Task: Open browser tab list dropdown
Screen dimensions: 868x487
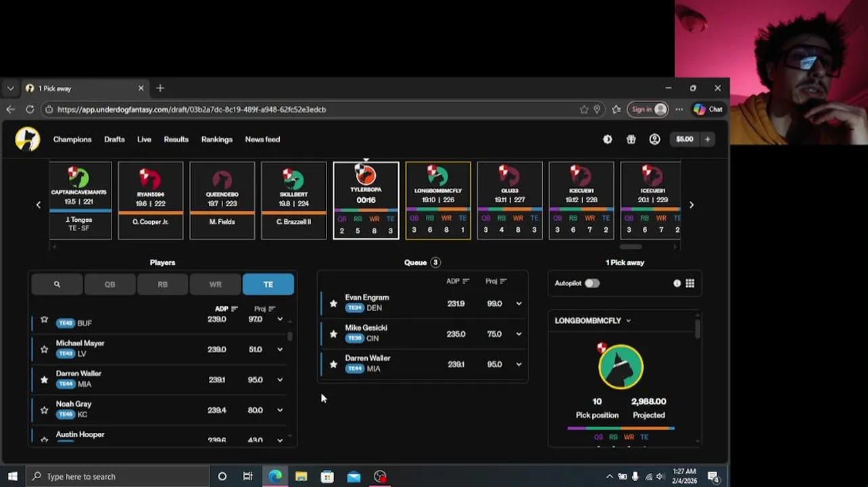Action: pos(10,88)
